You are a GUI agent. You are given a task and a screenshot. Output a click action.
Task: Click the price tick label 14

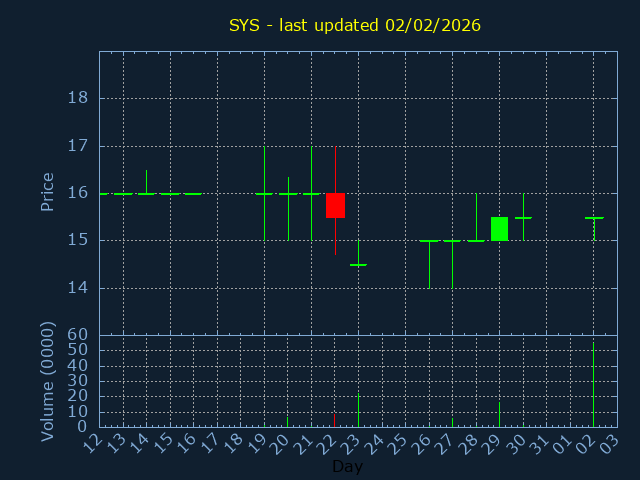click(77, 288)
